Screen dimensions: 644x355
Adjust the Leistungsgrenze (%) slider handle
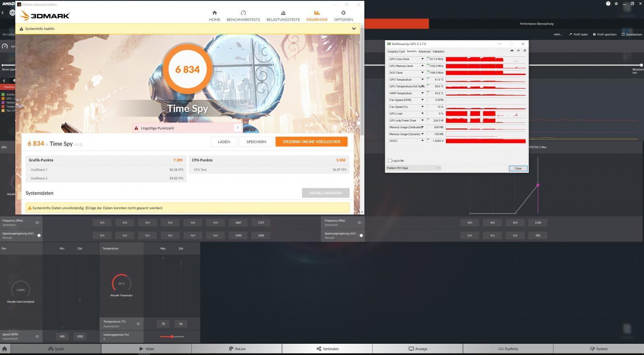pos(172,336)
